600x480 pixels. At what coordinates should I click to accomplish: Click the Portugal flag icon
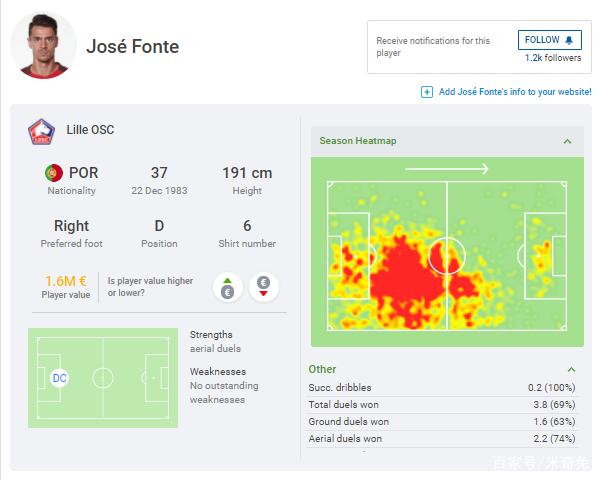[53, 173]
